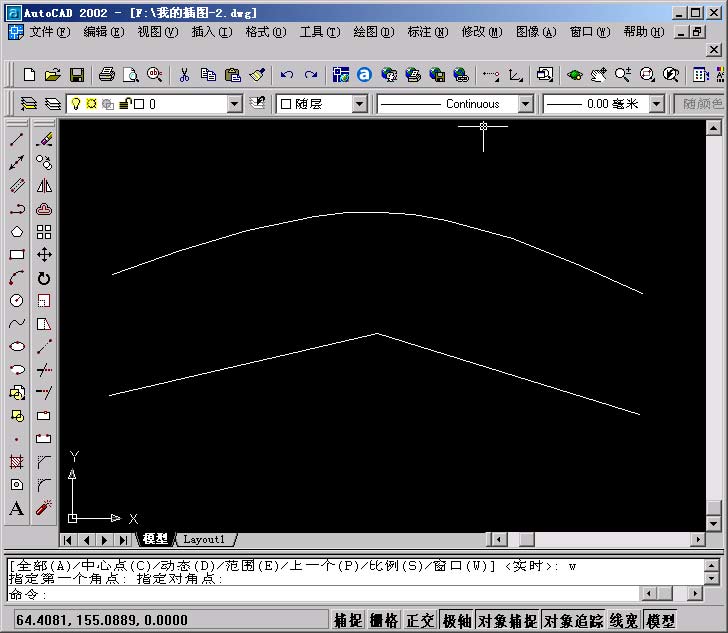Image resolution: width=728 pixels, height=633 pixels.
Task: Toggle 正交 ortho mode
Action: [x=420, y=620]
